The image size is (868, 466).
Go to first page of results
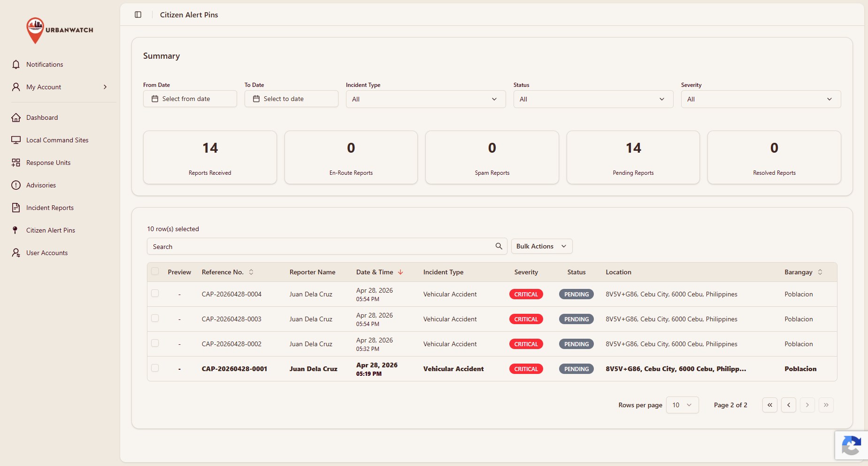[x=770, y=405]
